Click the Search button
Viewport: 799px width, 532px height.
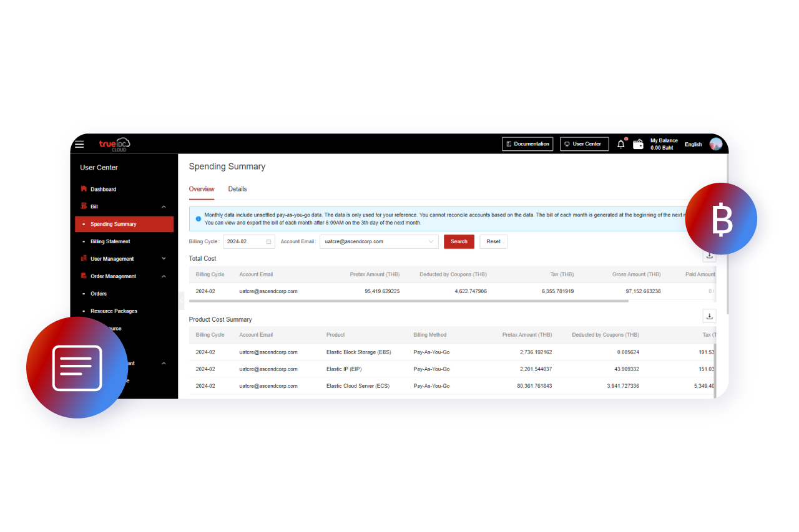click(x=459, y=241)
